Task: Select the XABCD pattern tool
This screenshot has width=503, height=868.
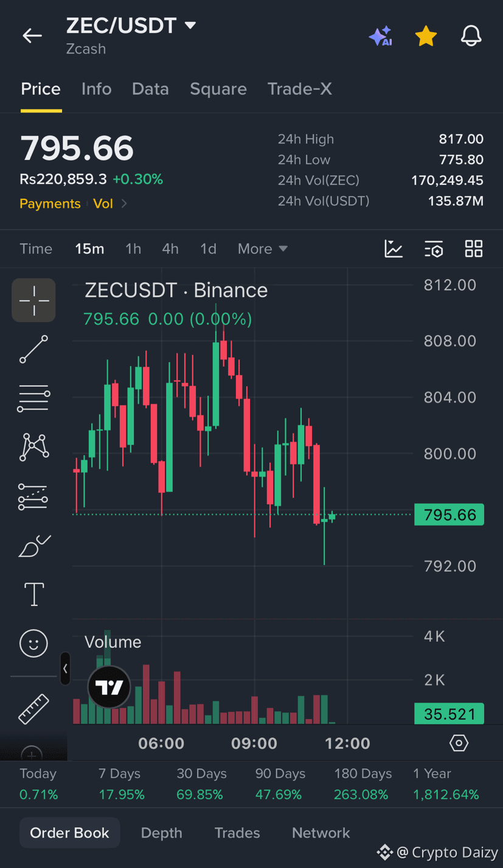Action: click(34, 447)
